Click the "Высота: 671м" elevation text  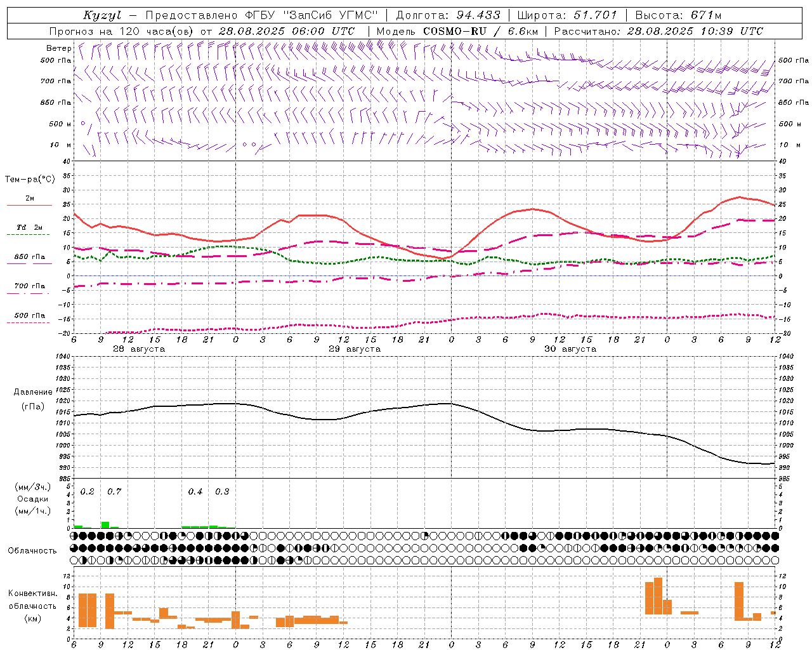678,15
